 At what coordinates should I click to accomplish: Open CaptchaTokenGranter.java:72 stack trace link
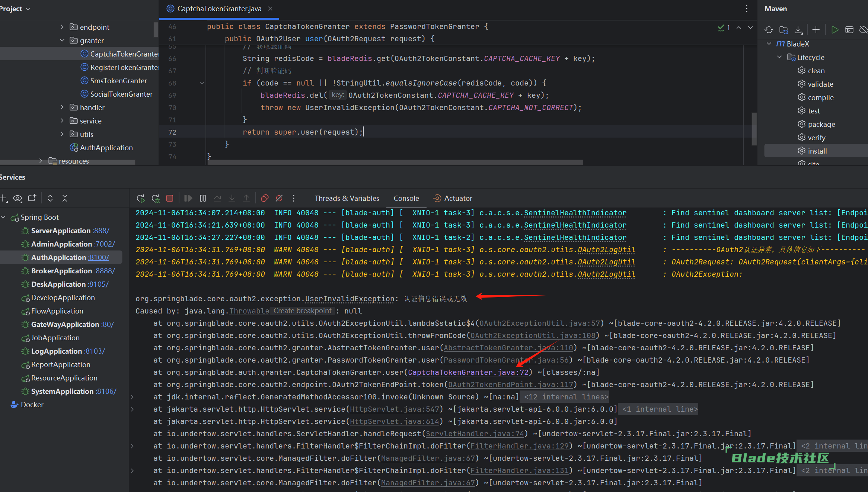[x=468, y=372]
